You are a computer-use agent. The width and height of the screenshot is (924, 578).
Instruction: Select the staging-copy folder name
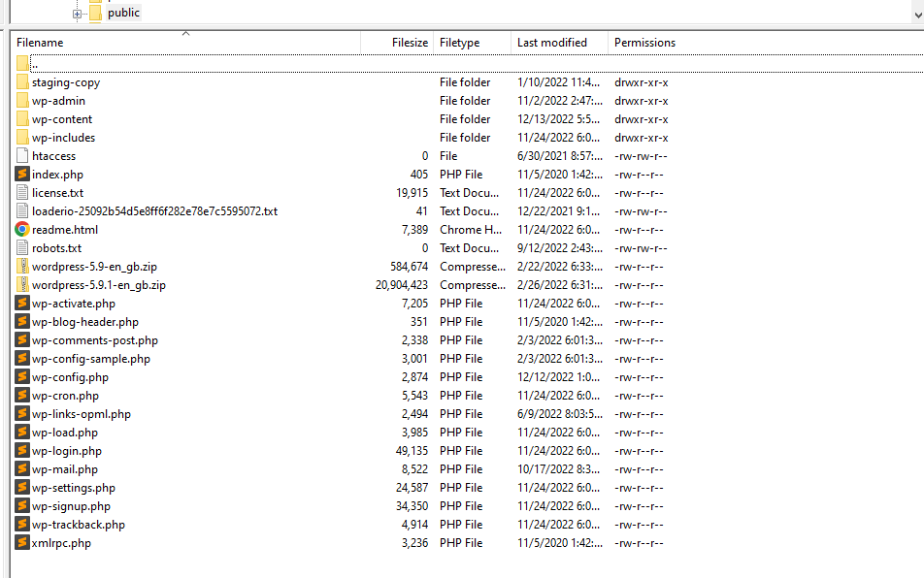point(66,82)
